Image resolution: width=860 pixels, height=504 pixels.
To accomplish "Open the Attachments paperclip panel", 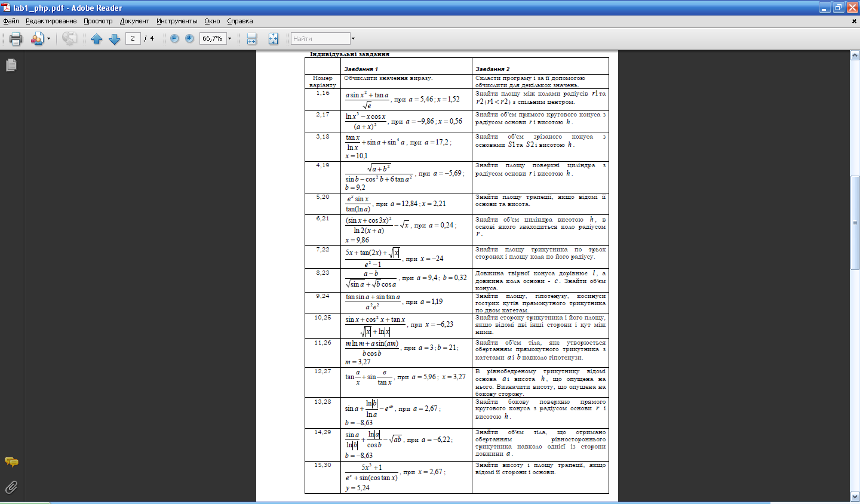I will point(11,487).
